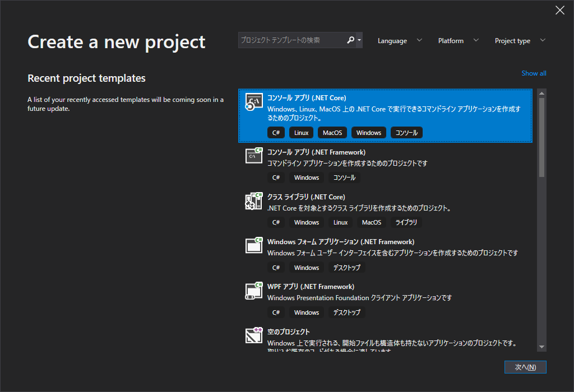The height and width of the screenshot is (392, 574).
Task: Open the Platform filter dropdown
Action: 459,40
